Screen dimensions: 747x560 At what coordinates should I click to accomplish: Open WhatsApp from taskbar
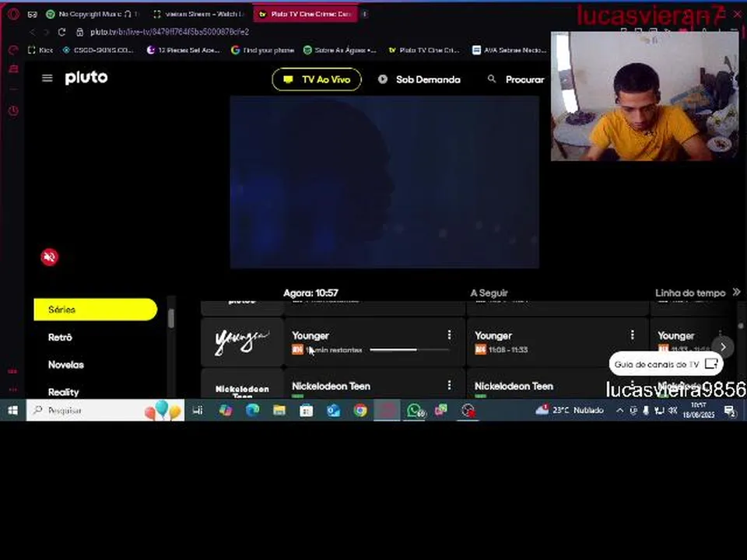[416, 410]
